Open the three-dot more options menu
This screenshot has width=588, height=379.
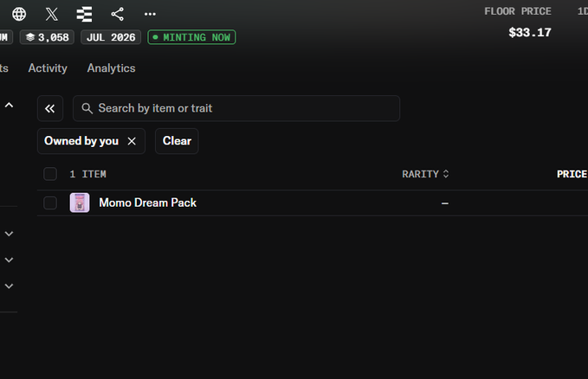tap(150, 14)
